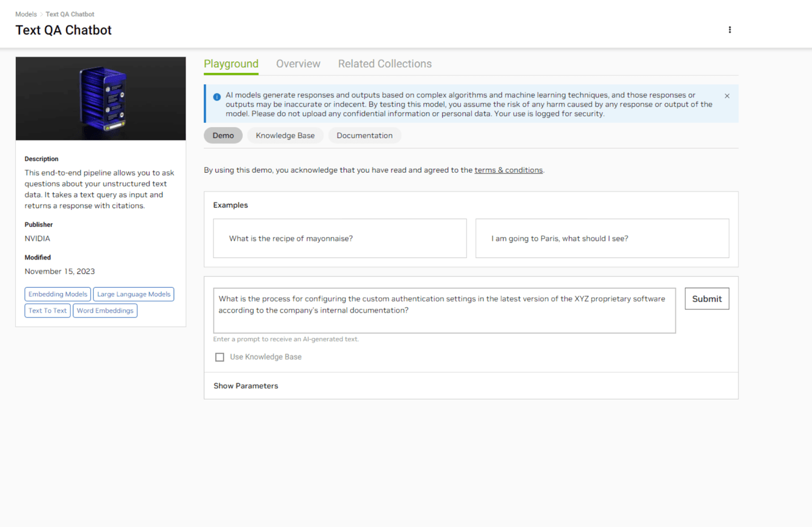The height and width of the screenshot is (527, 812).
Task: Click inside the prompt text area
Action: (444, 310)
